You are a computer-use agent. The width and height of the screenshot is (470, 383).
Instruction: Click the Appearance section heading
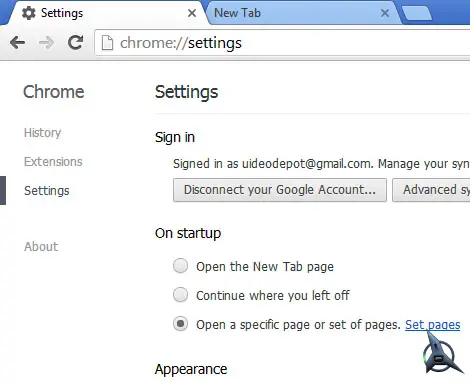click(191, 369)
